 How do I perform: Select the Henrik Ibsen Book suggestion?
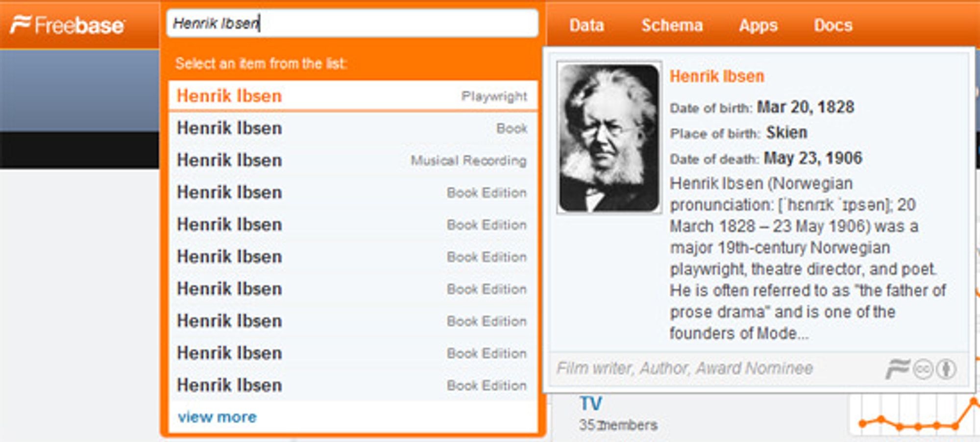point(353,128)
